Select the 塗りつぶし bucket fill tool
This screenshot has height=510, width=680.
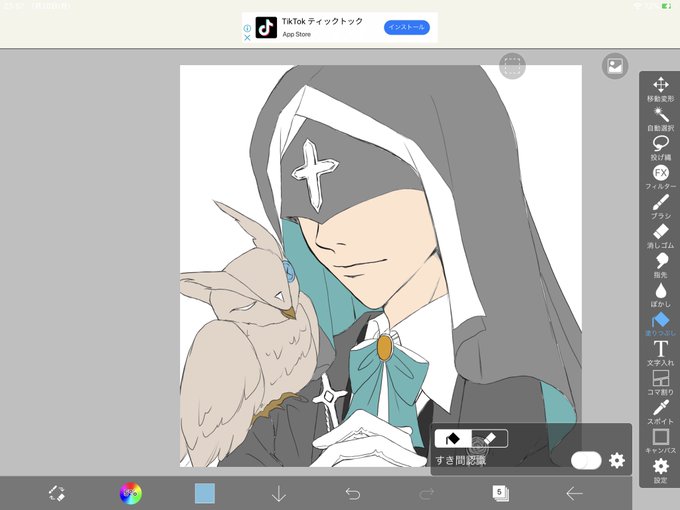660,324
